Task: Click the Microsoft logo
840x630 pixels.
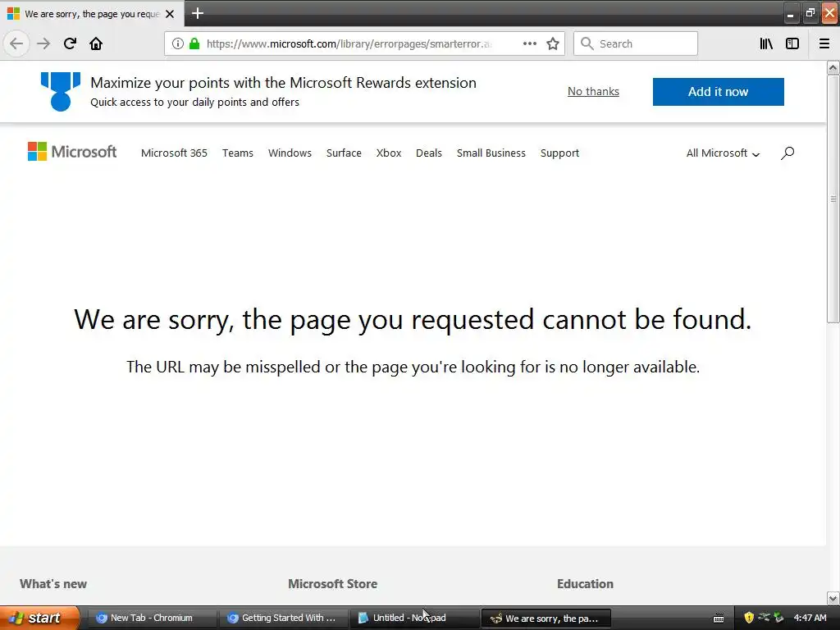Action: point(72,152)
